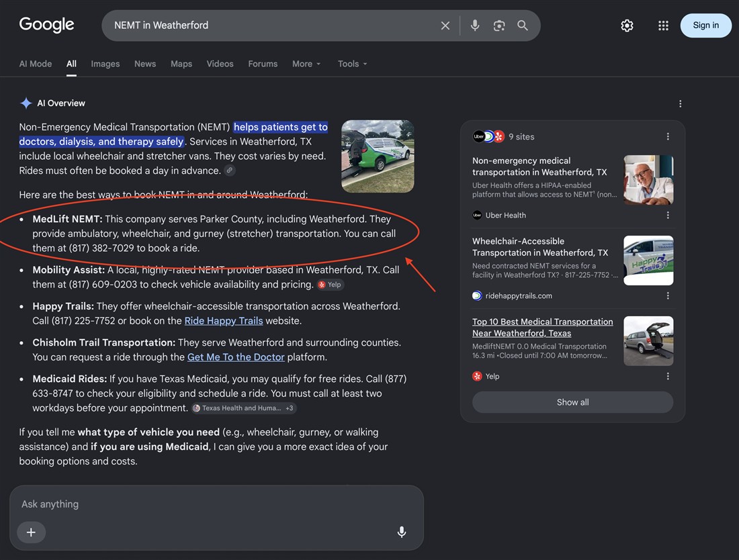This screenshot has height=560, width=739.
Task: Click Texas Health and Huma... source chip
Action: [244, 408]
